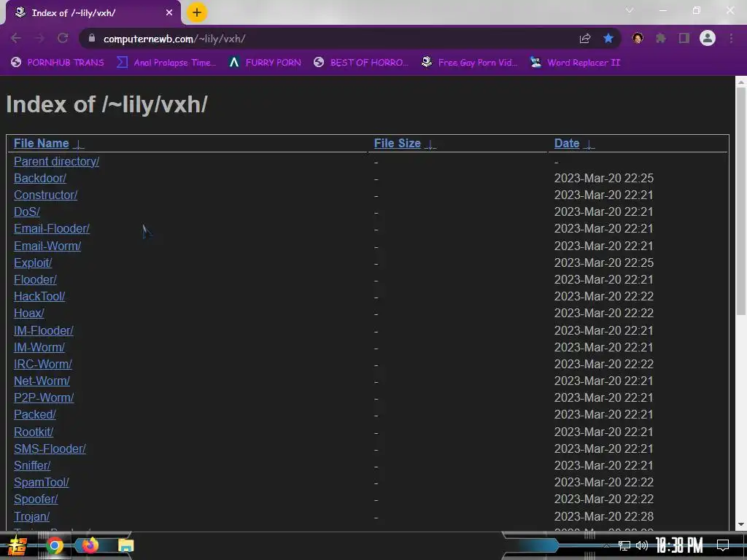Open the Constructor/ folder
Image resolution: width=747 pixels, height=560 pixels.
46,195
